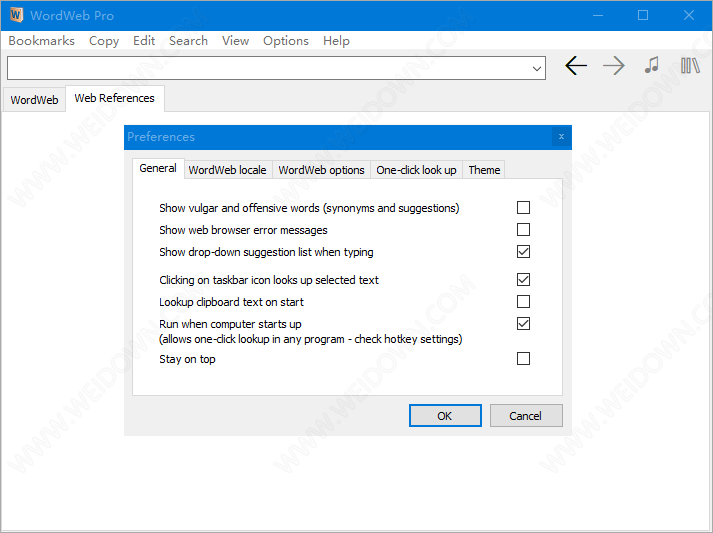This screenshot has width=713, height=533.
Task: Open the One-click look up tab
Action: click(416, 170)
